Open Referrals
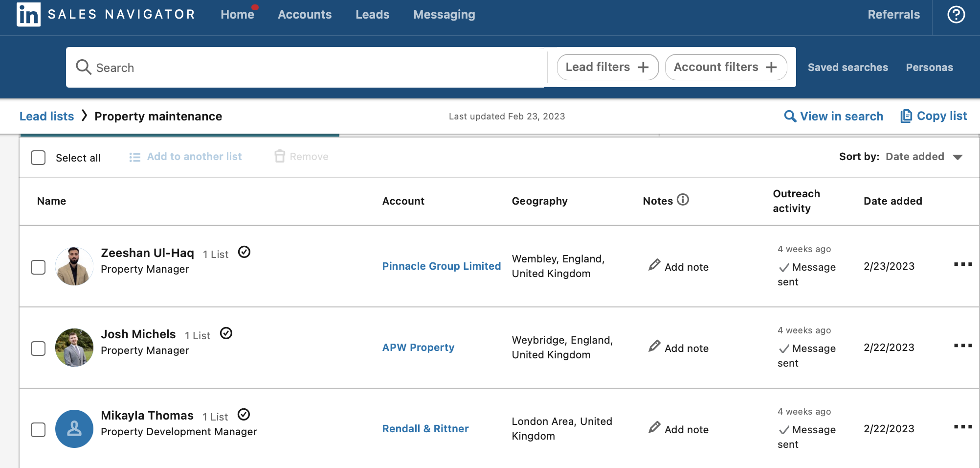The width and height of the screenshot is (980, 468). [x=893, y=15]
